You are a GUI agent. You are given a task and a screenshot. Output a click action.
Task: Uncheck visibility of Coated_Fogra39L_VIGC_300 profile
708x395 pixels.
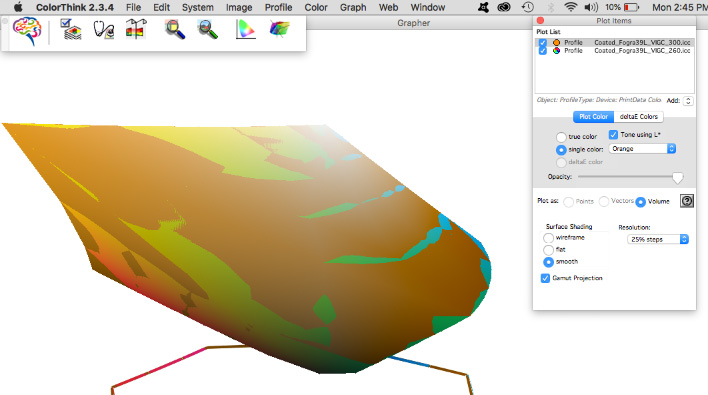point(543,42)
